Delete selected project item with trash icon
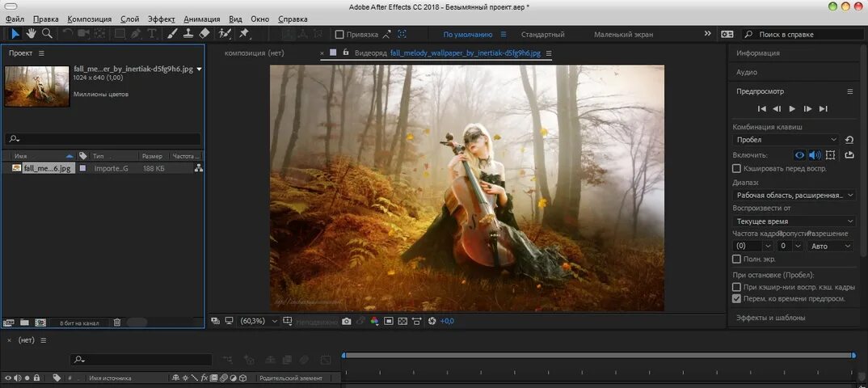The width and height of the screenshot is (868, 388). (x=117, y=323)
